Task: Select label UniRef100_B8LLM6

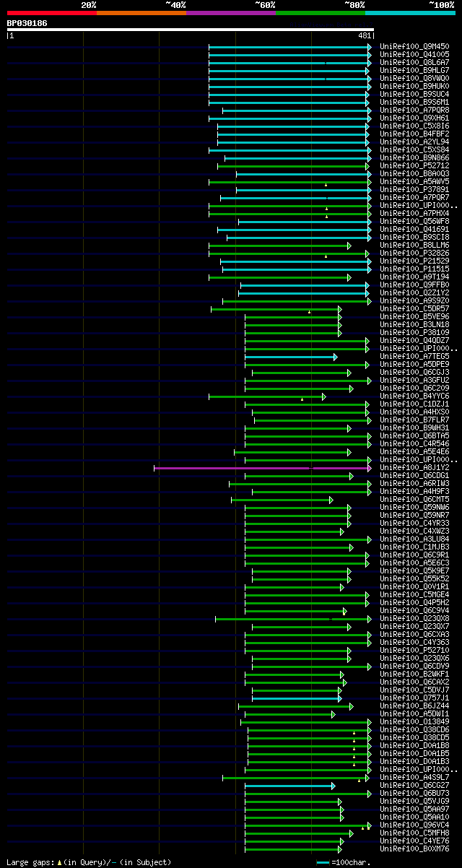Action: (414, 245)
